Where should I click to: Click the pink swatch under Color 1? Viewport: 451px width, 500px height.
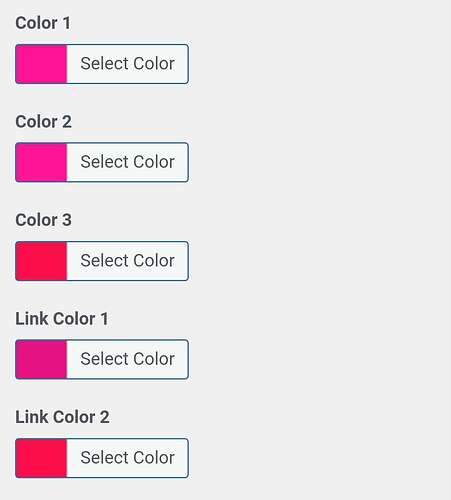coord(41,64)
